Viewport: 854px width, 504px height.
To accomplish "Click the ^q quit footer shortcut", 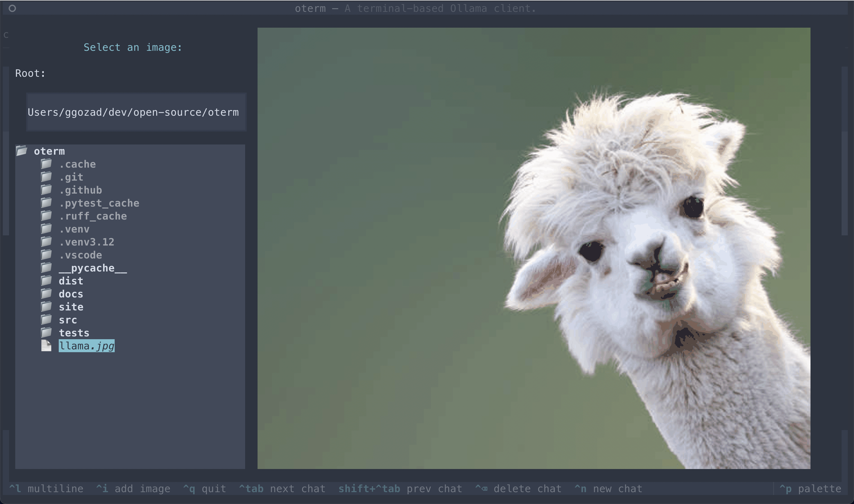I will (204, 489).
